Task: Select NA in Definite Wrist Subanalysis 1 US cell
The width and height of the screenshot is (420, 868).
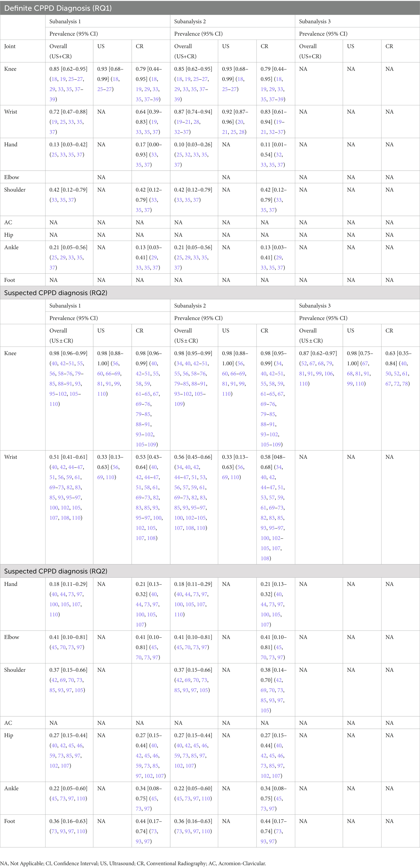Action: [x=101, y=112]
